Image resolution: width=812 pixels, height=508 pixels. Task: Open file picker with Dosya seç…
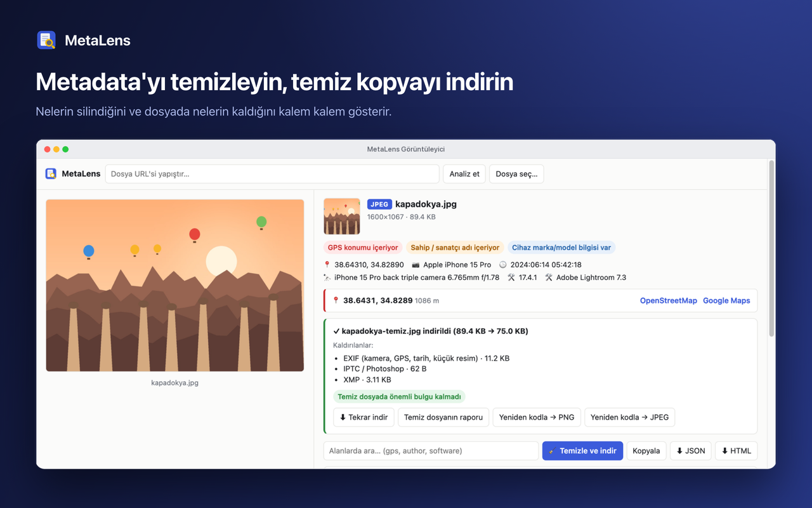click(516, 174)
